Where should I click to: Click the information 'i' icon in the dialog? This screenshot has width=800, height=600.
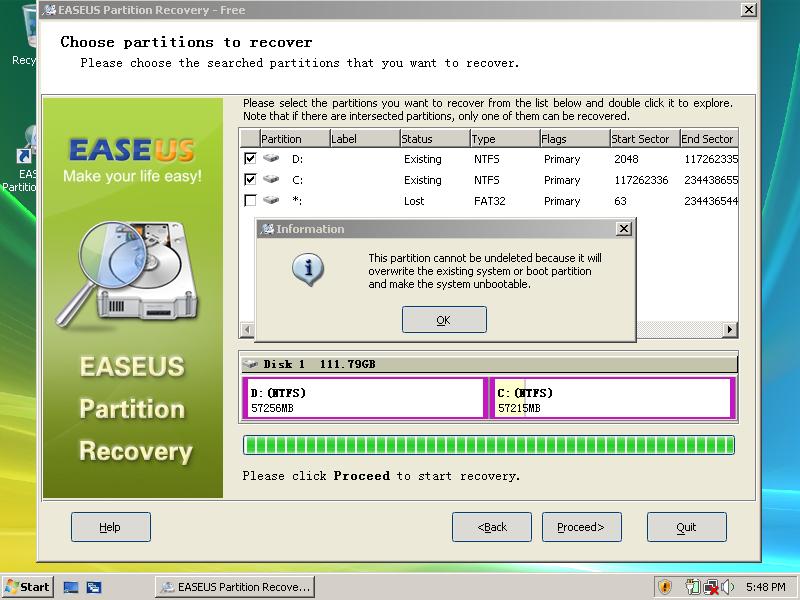308,268
